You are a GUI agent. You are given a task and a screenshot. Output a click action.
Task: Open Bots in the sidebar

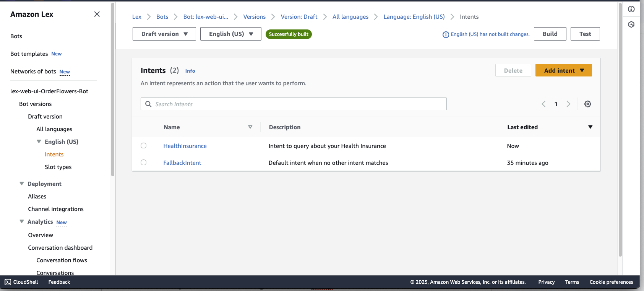[x=16, y=36]
